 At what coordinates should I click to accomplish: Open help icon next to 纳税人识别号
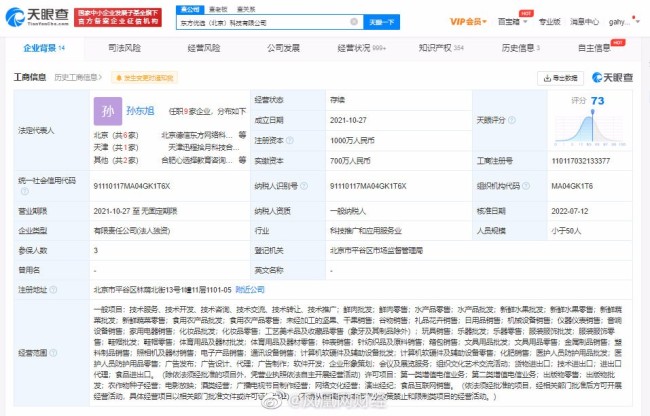pyautogui.click(x=304, y=186)
